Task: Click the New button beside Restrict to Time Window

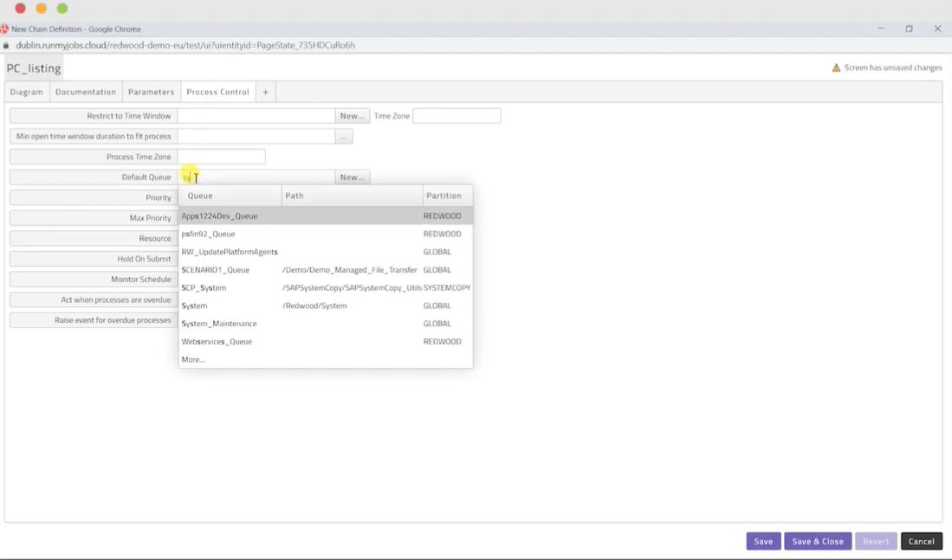Action: pyautogui.click(x=353, y=115)
